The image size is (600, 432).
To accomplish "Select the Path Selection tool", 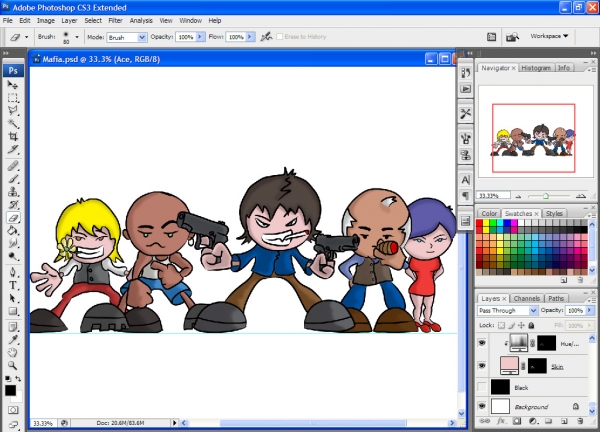I will (x=13, y=298).
